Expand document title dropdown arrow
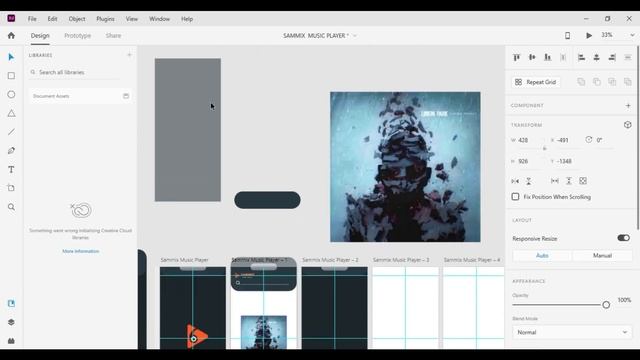Screen dimensions: 640x360 tap(355, 36)
